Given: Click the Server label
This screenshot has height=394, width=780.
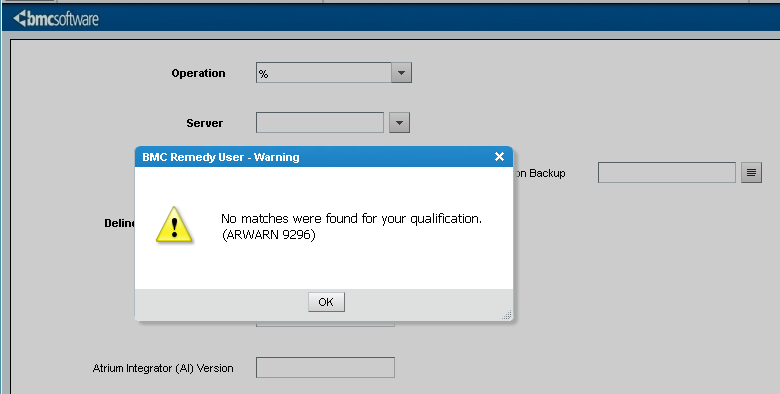Looking at the screenshot, I should (x=204, y=123).
